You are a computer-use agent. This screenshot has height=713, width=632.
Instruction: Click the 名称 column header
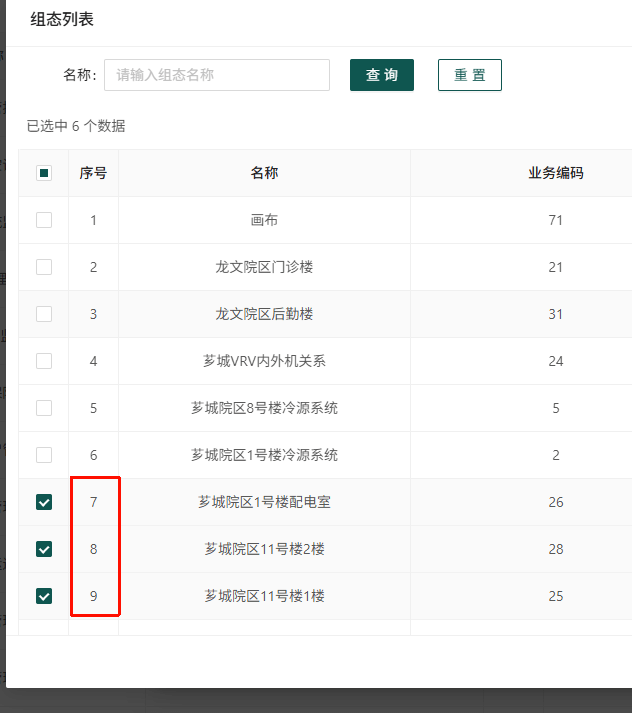tap(264, 173)
